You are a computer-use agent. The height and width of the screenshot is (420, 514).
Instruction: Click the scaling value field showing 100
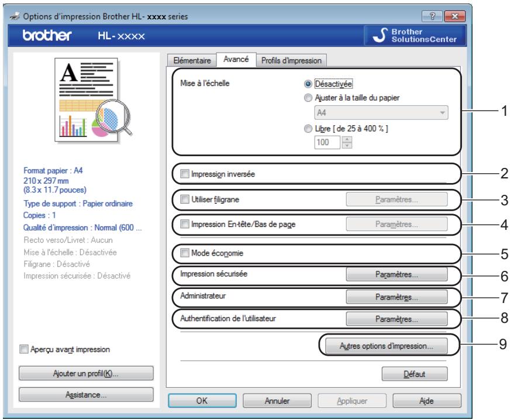327,142
